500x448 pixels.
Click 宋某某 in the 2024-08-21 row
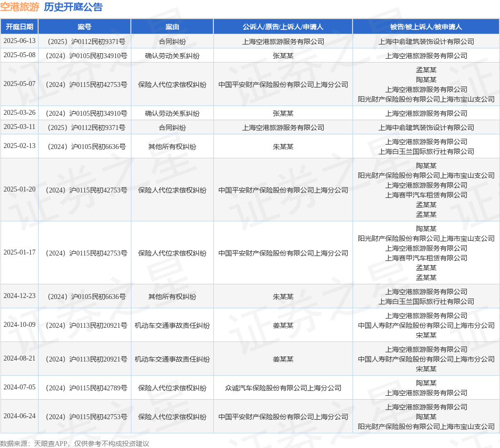coord(426,369)
